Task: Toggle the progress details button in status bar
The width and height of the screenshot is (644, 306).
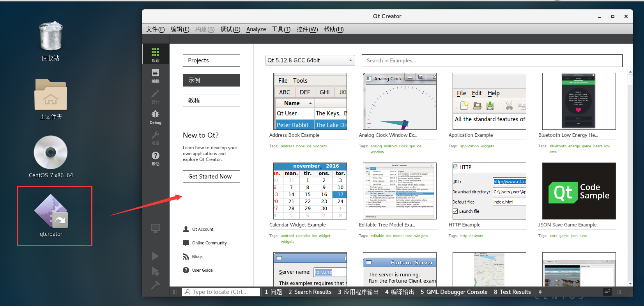Action: click(607, 292)
